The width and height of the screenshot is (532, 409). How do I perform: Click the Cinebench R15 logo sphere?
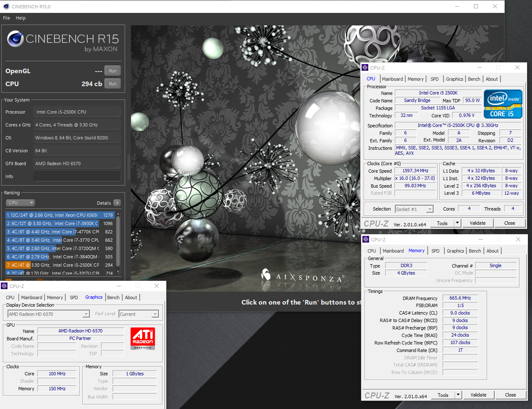point(15,39)
